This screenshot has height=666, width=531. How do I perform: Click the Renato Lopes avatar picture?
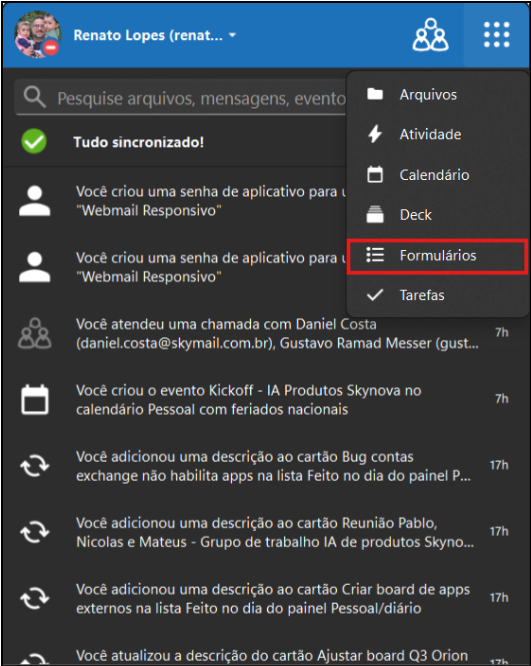pos(38,34)
